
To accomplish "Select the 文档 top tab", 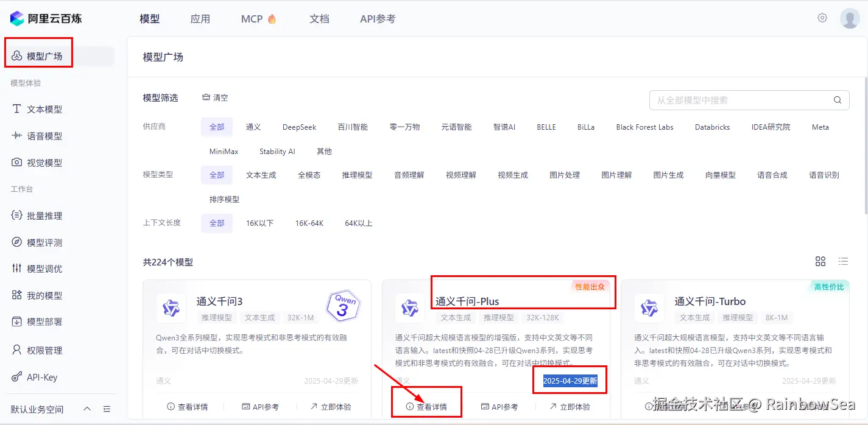I will click(x=319, y=19).
